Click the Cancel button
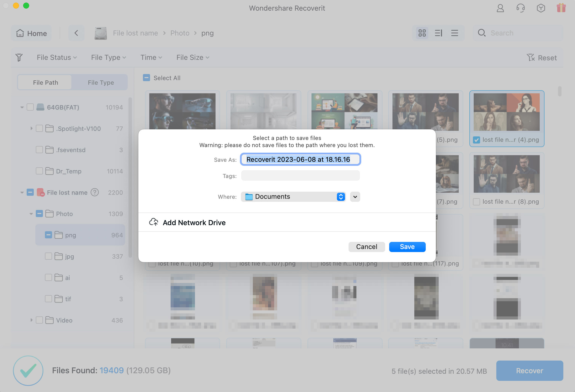This screenshot has height=392, width=575. pyautogui.click(x=367, y=247)
